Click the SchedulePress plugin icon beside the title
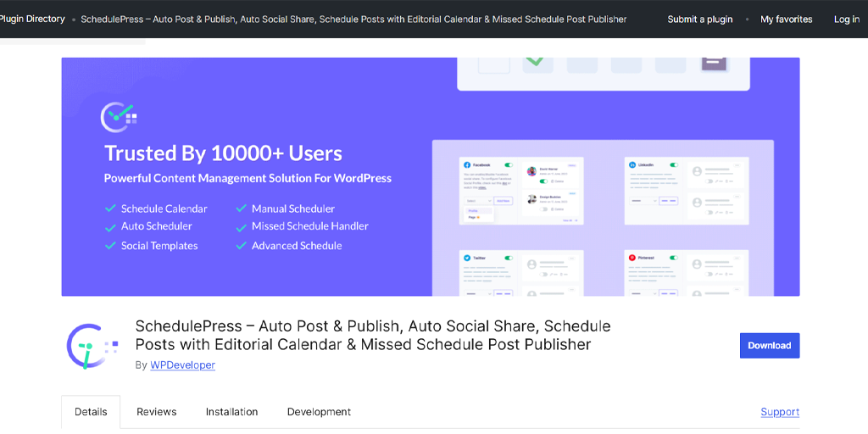This screenshot has height=434, width=868. click(x=92, y=347)
